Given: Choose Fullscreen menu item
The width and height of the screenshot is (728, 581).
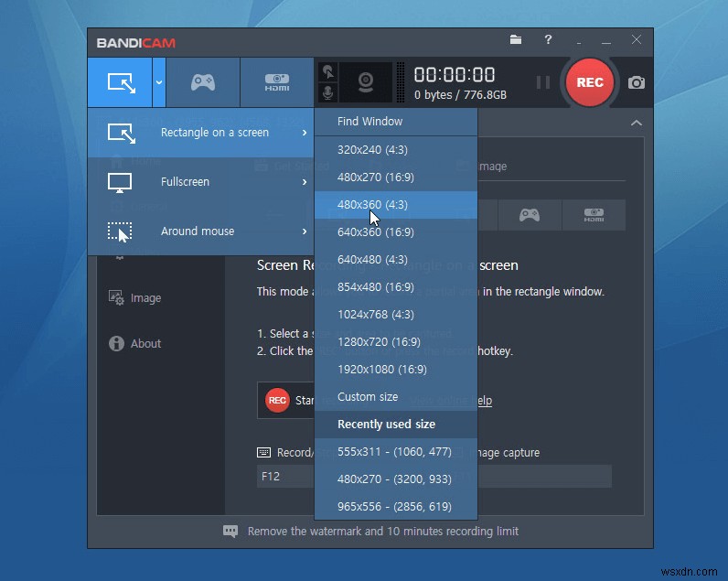Looking at the screenshot, I should point(200,182).
